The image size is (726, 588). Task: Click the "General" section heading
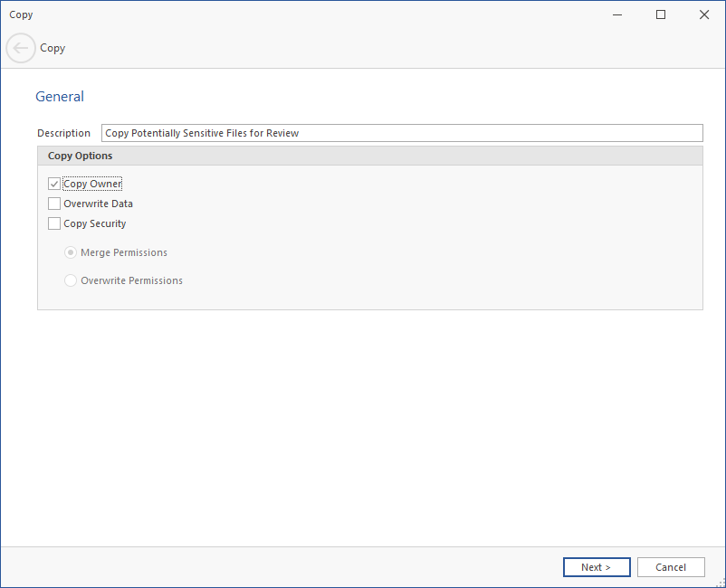(60, 97)
